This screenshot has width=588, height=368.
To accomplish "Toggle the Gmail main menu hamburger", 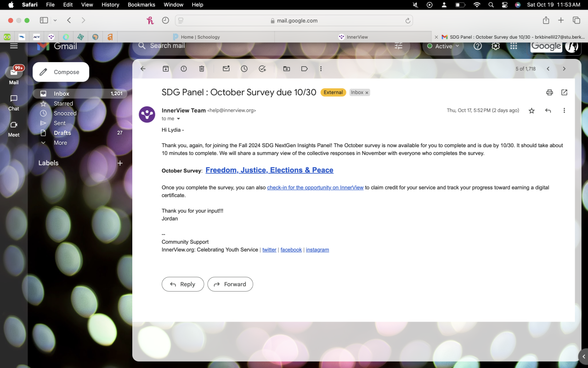I will pyautogui.click(x=14, y=46).
